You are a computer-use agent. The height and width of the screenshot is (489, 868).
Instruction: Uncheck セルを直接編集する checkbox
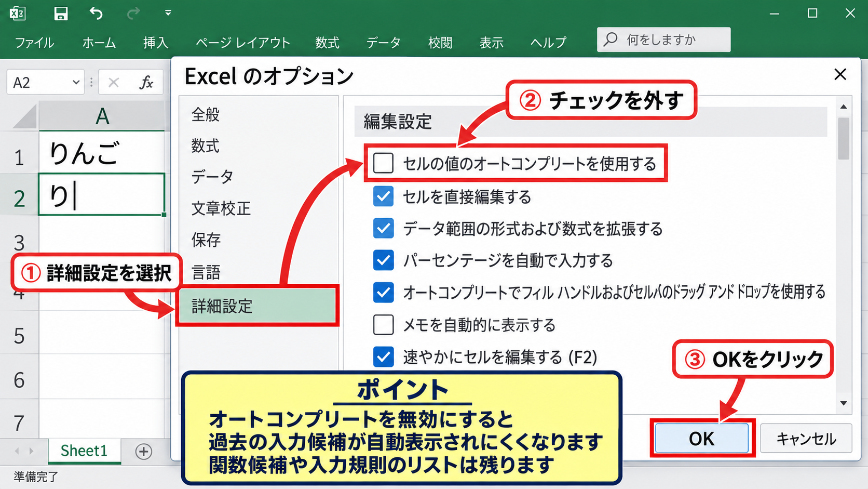click(x=383, y=196)
